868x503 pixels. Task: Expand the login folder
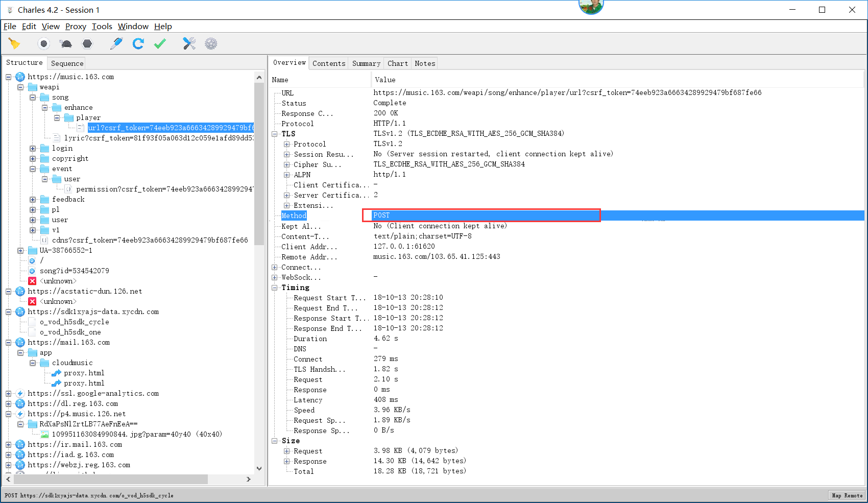click(33, 149)
